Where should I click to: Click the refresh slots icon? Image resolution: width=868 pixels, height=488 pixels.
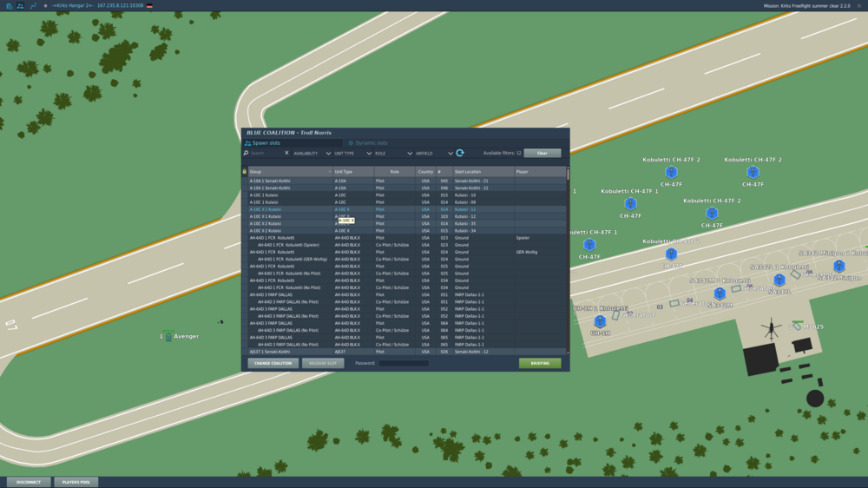pos(460,153)
